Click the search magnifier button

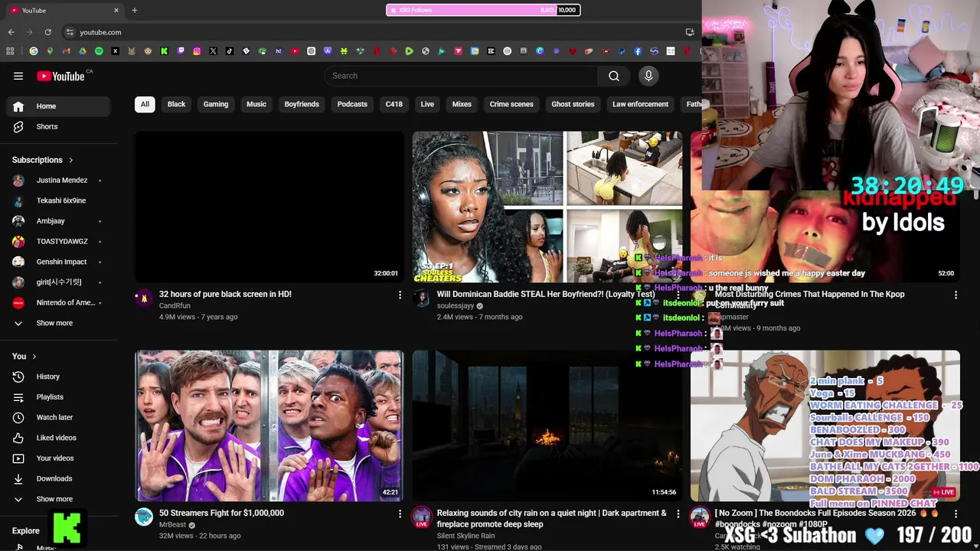click(x=614, y=76)
